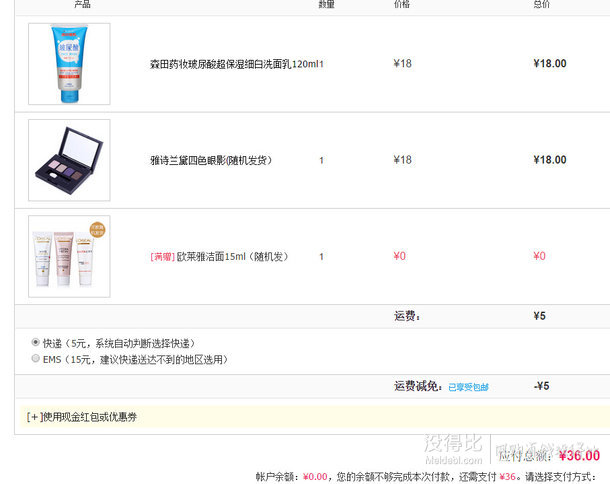This screenshot has width=610, height=484.
Task: Open the 欧莱雅洁面15ml product link
Action: click(232, 256)
